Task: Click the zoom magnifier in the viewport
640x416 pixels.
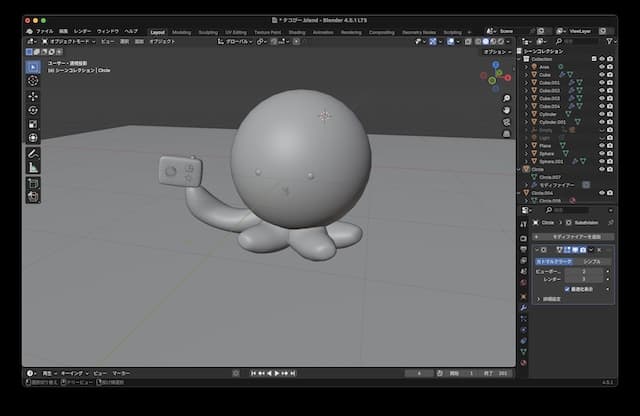Action: click(507, 98)
